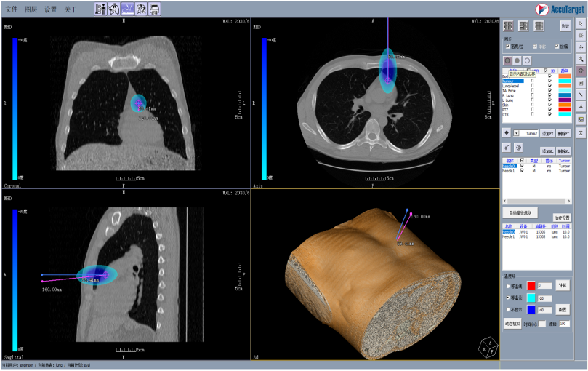Click the 动态模拟 button

(x=513, y=323)
